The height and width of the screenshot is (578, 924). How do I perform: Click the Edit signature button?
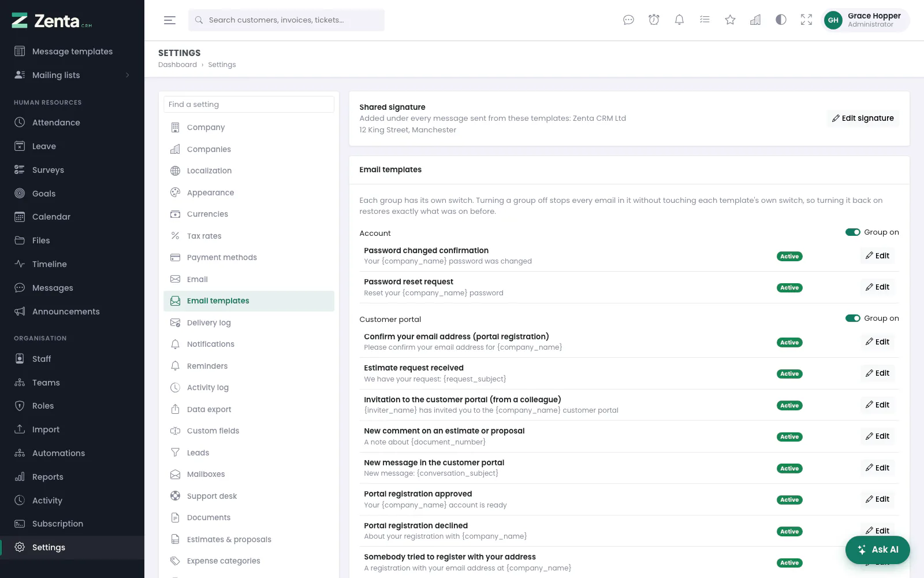(x=863, y=118)
